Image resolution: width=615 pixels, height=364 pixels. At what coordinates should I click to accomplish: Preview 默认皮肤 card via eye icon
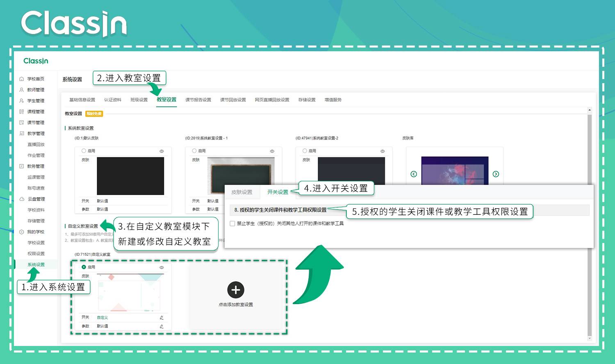[162, 151]
